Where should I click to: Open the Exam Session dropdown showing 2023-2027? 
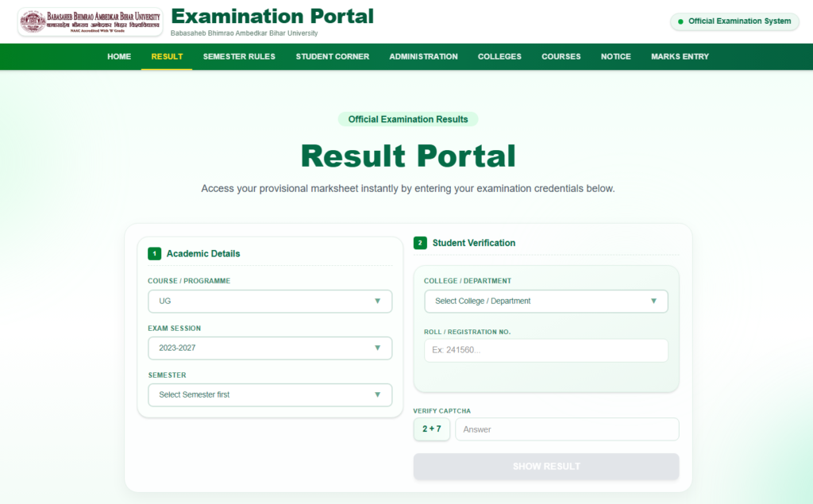[x=270, y=348]
